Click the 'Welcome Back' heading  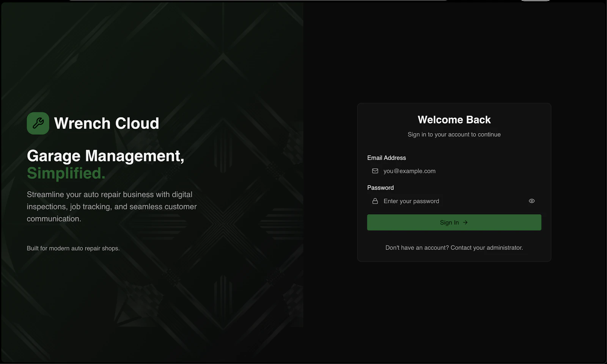(454, 120)
